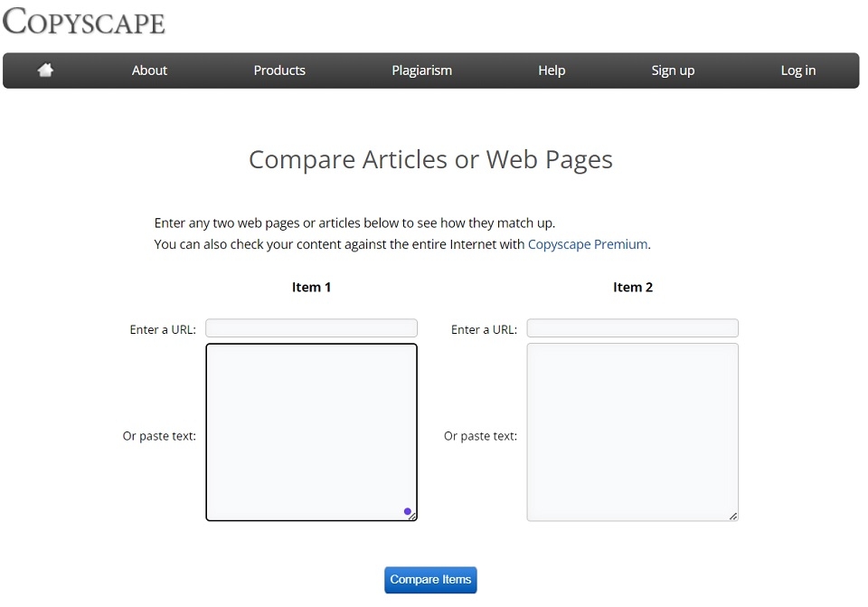The height and width of the screenshot is (607, 868).
Task: Click the Copyscape logo
Action: [x=83, y=22]
